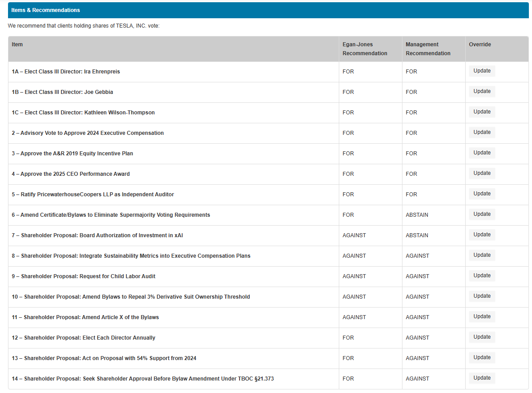Screen dimensions: 532x393
Task: Click Update for item 10 Derivative Suit Threshold
Action: pyautogui.click(x=482, y=296)
